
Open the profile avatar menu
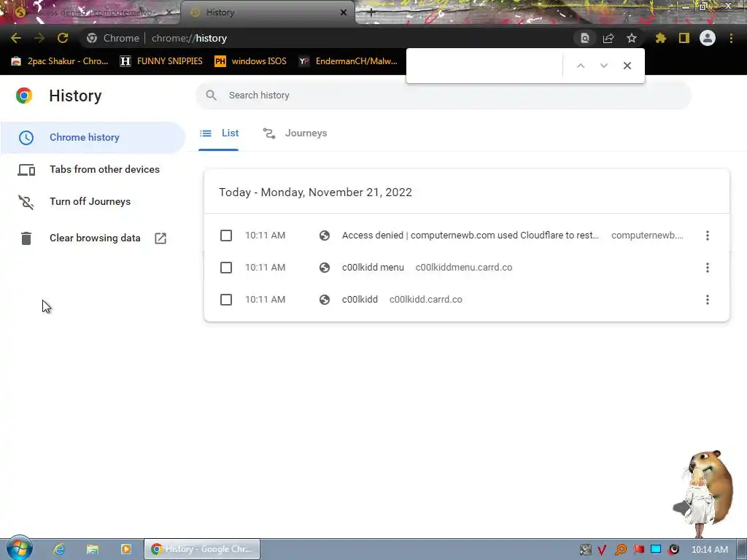(x=708, y=38)
